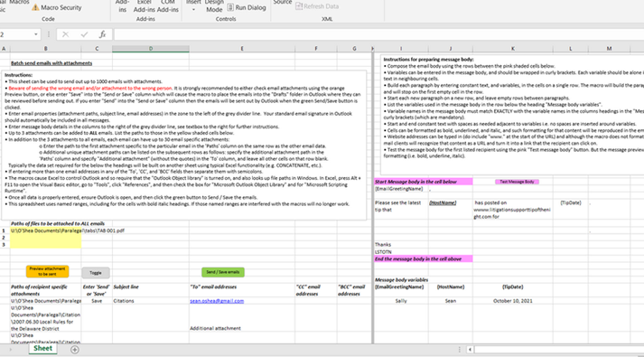The width and height of the screenshot is (644, 357).
Task: Open Excel Add-ins
Action: tap(145, 5)
